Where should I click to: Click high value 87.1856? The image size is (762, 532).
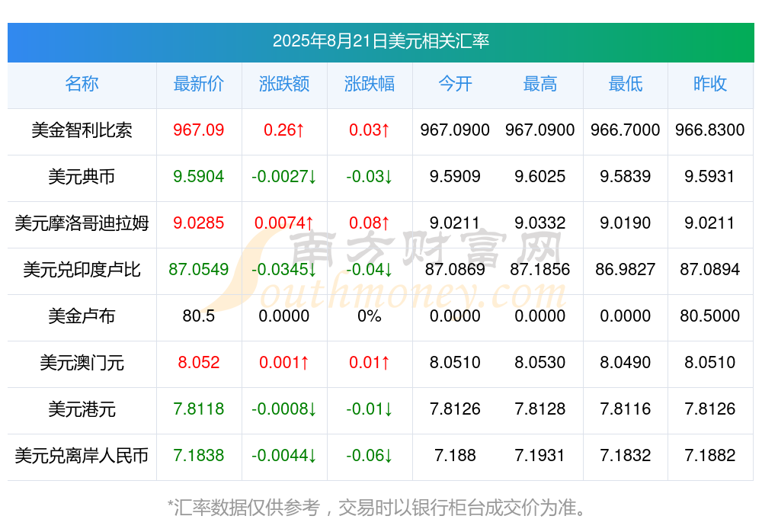540,269
